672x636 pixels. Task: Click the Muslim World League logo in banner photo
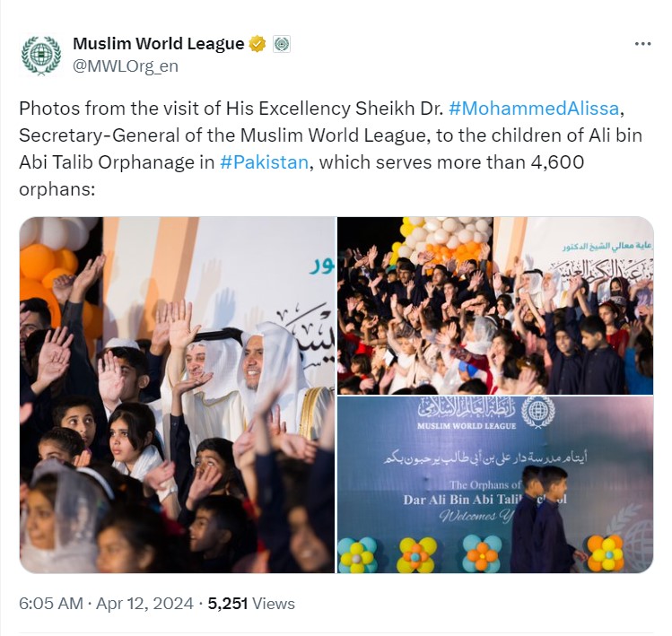click(537, 412)
